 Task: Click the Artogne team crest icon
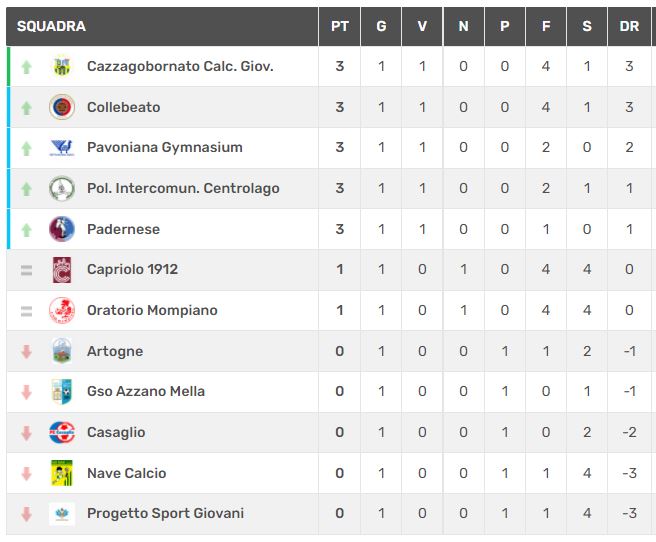tap(61, 351)
